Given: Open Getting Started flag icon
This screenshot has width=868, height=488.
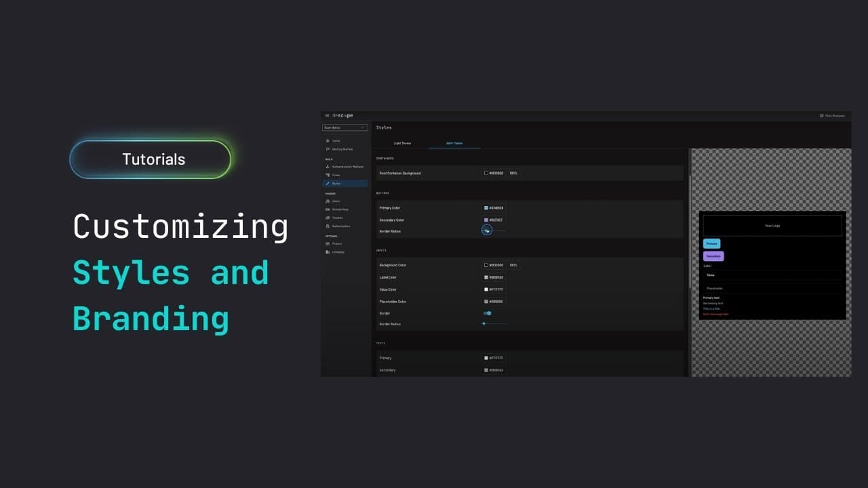Looking at the screenshot, I should point(328,149).
